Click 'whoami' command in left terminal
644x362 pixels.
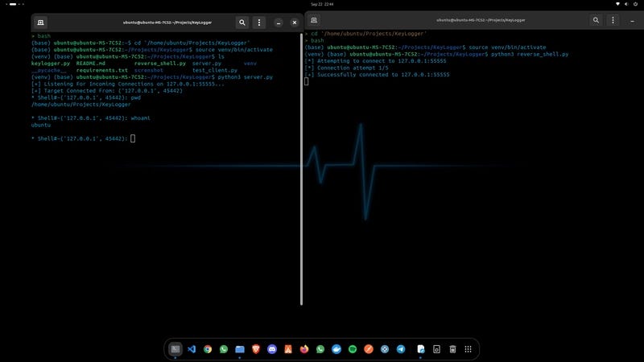point(140,118)
